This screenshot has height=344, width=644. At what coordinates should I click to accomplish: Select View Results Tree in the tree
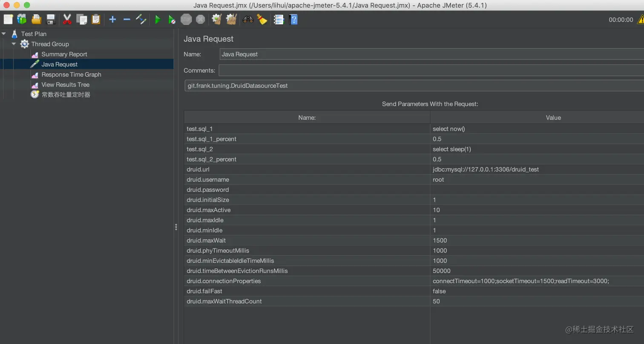[x=65, y=85]
